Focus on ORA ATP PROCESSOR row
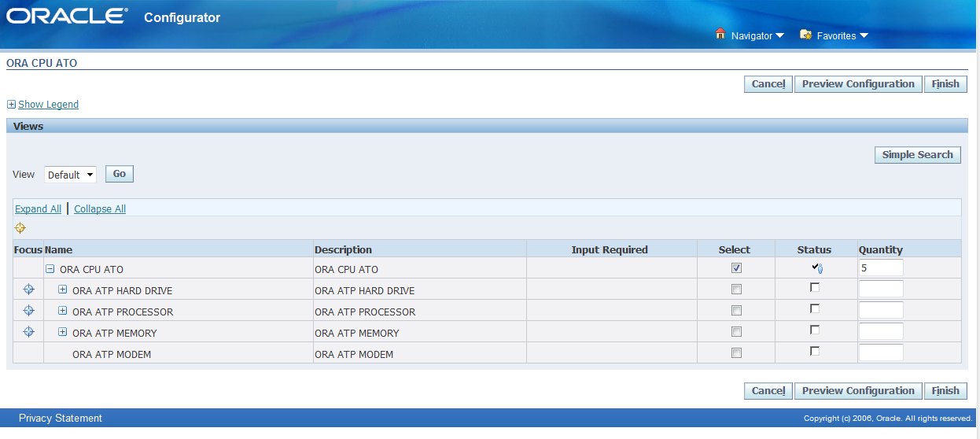Viewport: 980px width, 439px height. tap(28, 310)
